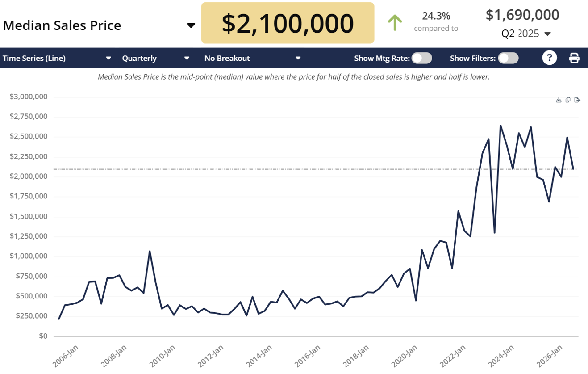Click the $1,250,000 y-axis label
This screenshot has height=374, width=588.
click(29, 236)
